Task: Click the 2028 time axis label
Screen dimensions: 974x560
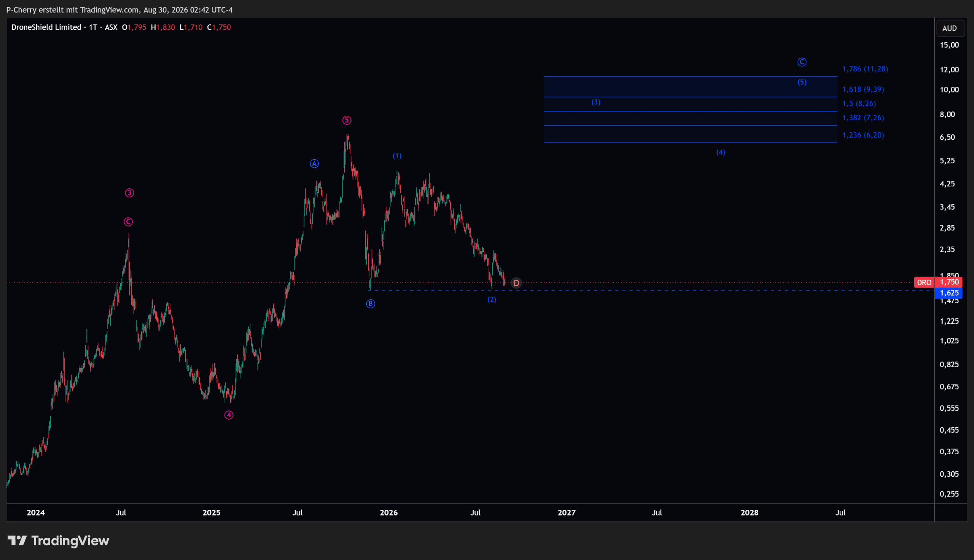Action: click(750, 513)
